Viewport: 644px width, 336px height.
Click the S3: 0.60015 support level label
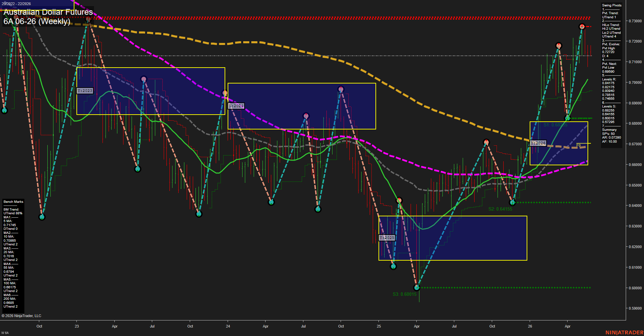tap(405, 294)
